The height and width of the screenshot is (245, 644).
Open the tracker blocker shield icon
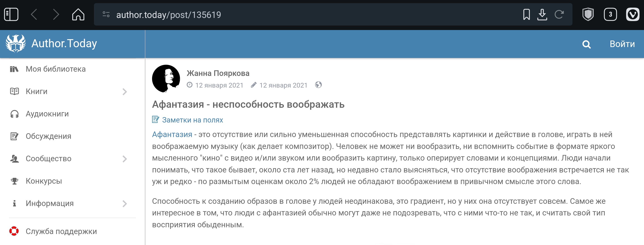click(588, 15)
